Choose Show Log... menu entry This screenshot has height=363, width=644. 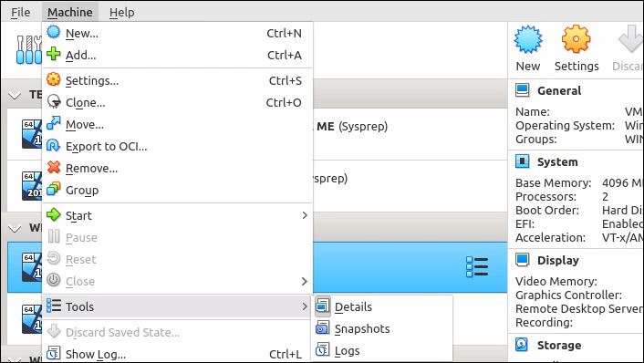point(177,354)
